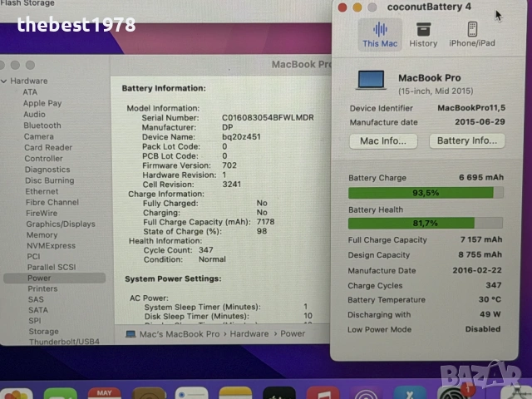Click Device Identifier value MacBookPro11,5

tap(471, 108)
